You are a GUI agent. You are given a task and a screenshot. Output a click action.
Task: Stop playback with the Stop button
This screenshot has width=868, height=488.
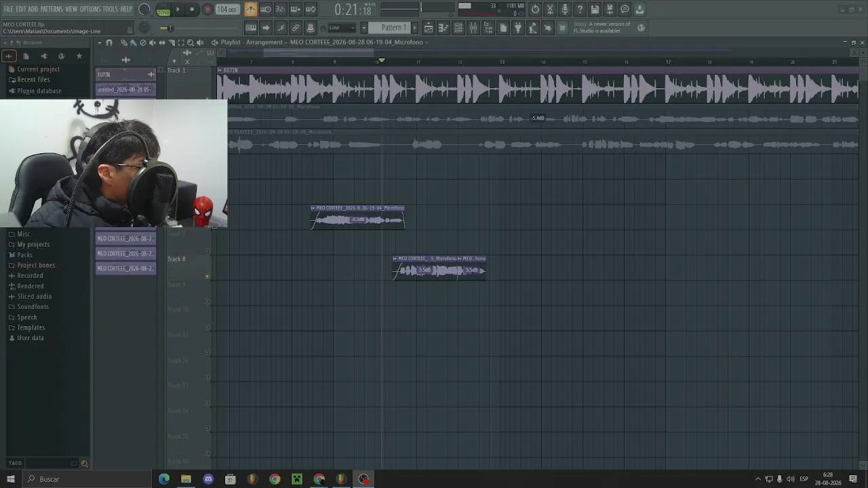click(193, 9)
